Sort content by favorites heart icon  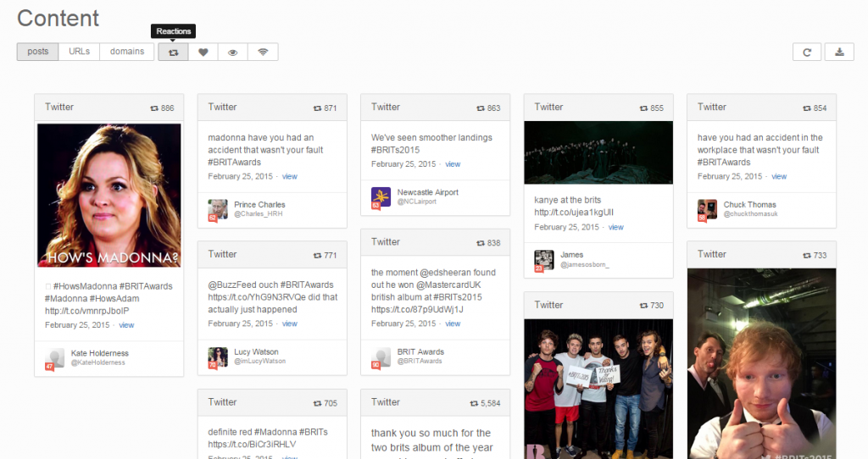pyautogui.click(x=203, y=52)
